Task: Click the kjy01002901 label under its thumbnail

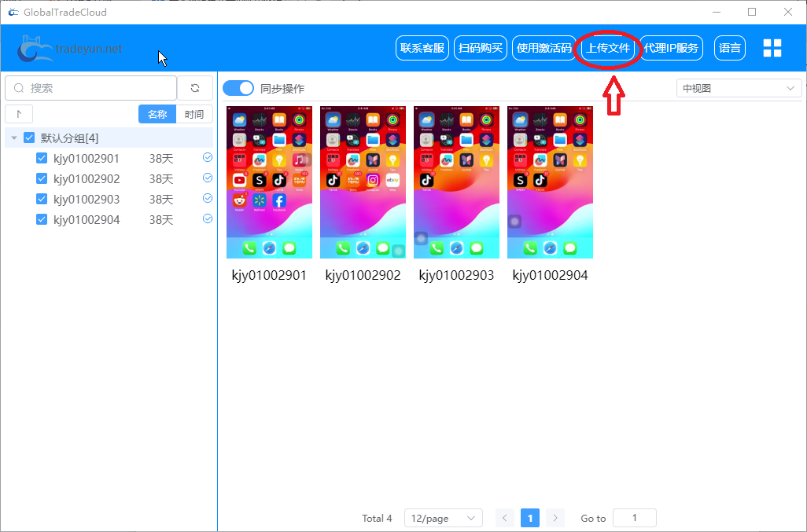Action: 269,276
